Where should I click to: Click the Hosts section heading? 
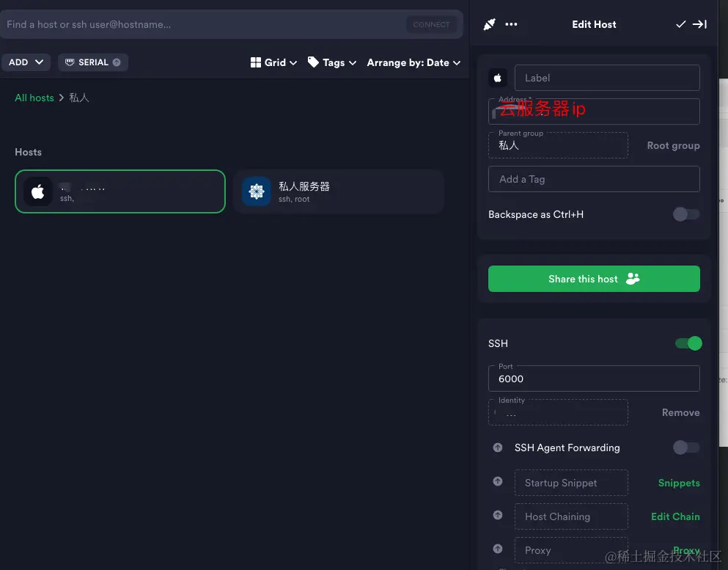tap(29, 152)
